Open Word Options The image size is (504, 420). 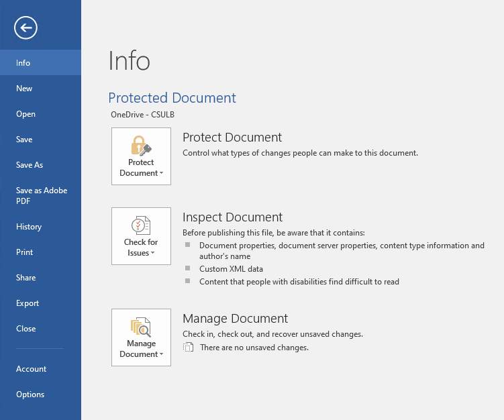pos(40,395)
